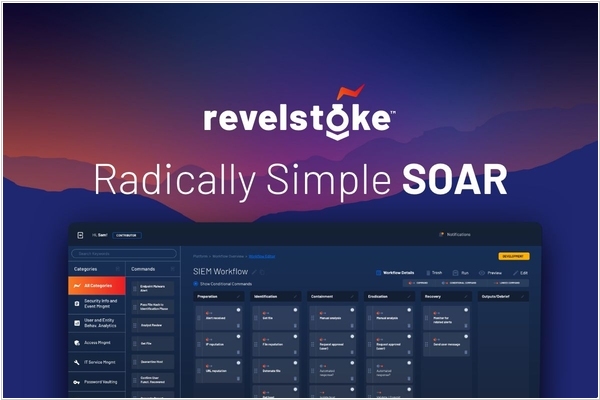Select 'Security Info and Event Mngmt' category
This screenshot has height=400, width=600.
97,304
